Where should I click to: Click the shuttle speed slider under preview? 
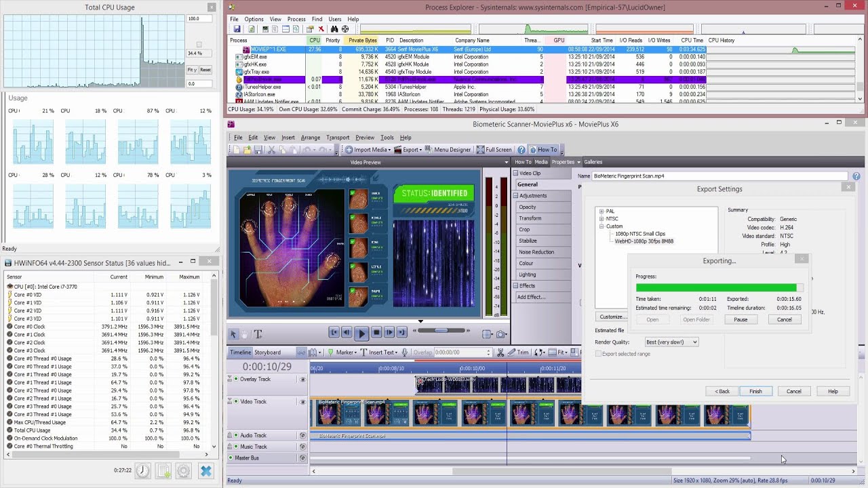pos(441,331)
